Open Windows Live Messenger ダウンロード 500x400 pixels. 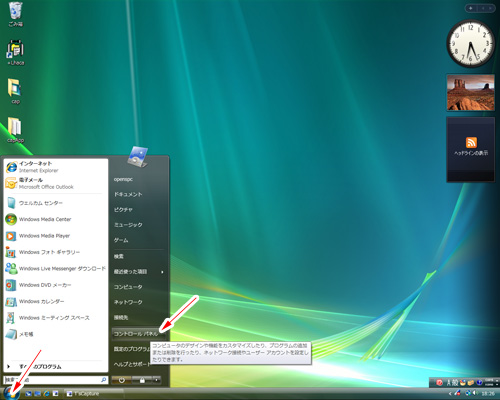click(56, 268)
